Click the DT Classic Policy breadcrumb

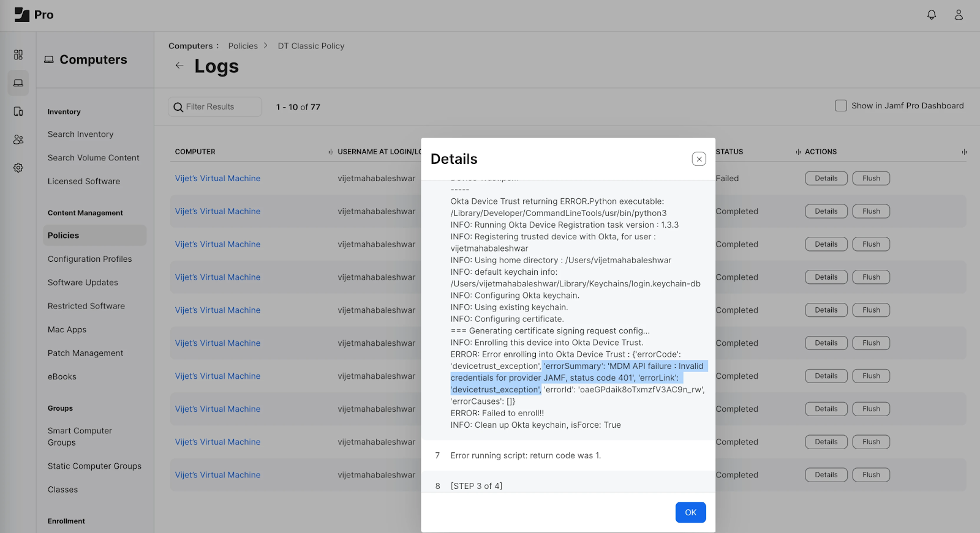coord(311,46)
